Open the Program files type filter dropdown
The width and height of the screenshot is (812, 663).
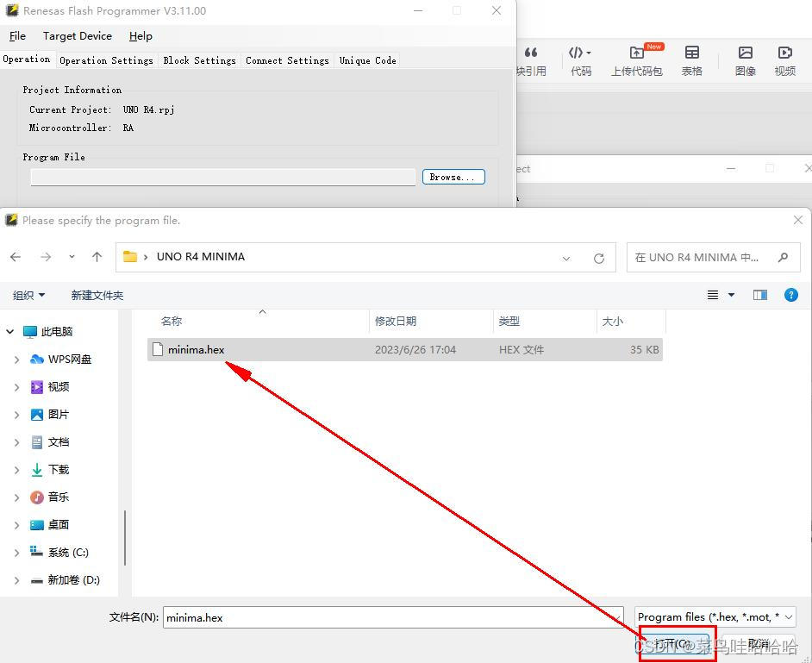(x=715, y=617)
